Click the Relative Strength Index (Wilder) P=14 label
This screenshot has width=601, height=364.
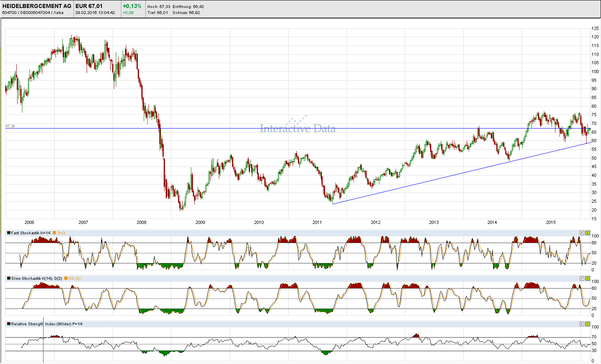(x=47, y=324)
